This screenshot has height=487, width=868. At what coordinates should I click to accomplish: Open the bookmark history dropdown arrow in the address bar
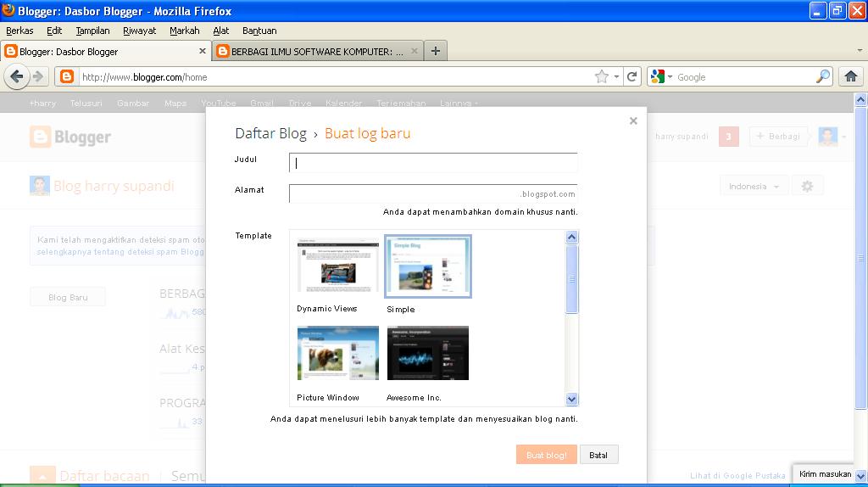coord(616,76)
